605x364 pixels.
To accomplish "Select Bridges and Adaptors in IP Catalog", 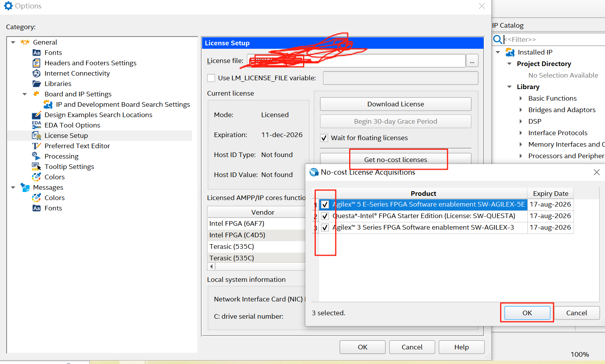I will [x=562, y=110].
